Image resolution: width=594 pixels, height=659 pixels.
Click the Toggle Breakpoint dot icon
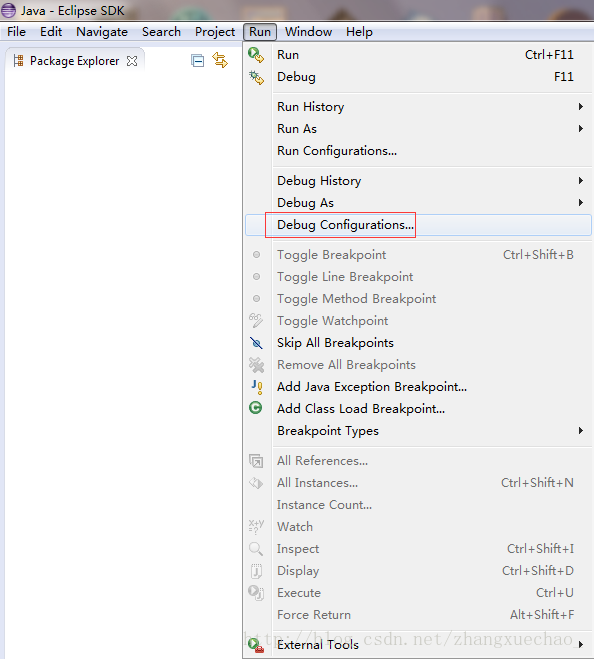click(x=256, y=255)
